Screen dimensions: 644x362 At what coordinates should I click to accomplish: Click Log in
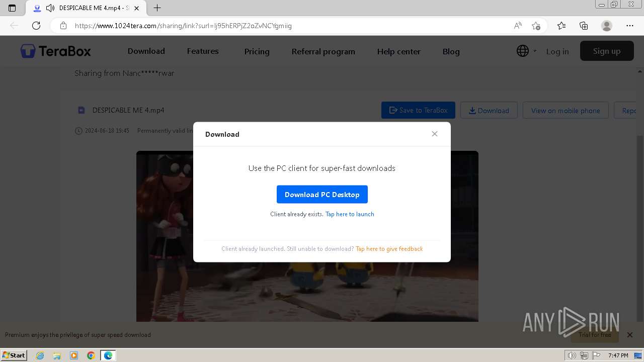pos(557,51)
